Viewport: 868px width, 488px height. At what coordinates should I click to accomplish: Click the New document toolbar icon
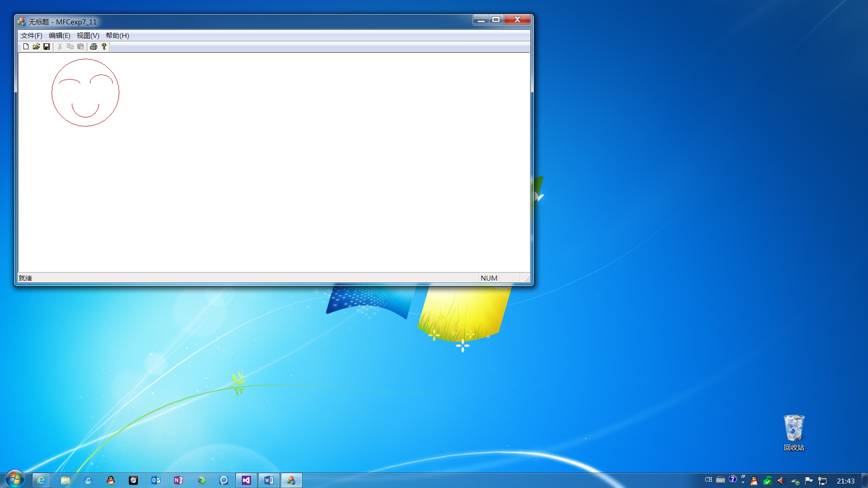coord(26,47)
